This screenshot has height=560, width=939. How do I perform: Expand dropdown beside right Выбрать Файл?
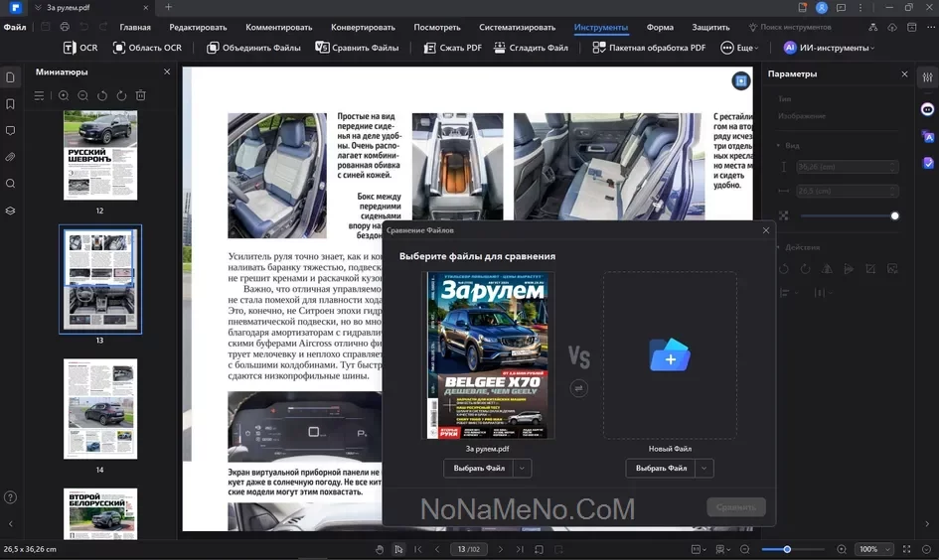click(705, 468)
